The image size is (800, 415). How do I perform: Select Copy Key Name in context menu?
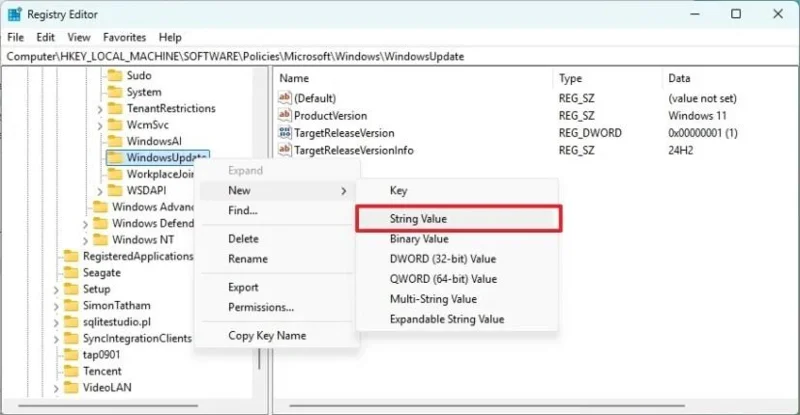pyautogui.click(x=276, y=335)
